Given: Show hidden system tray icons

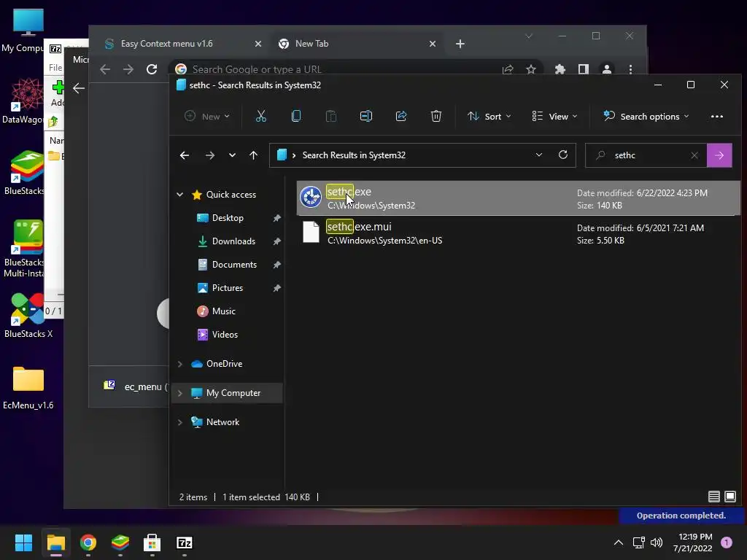Looking at the screenshot, I should (x=619, y=542).
